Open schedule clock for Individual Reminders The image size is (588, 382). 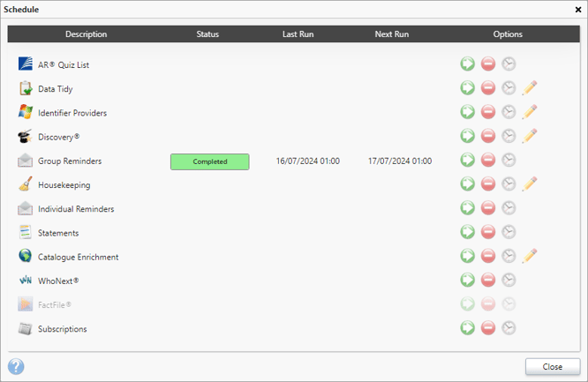coord(509,208)
